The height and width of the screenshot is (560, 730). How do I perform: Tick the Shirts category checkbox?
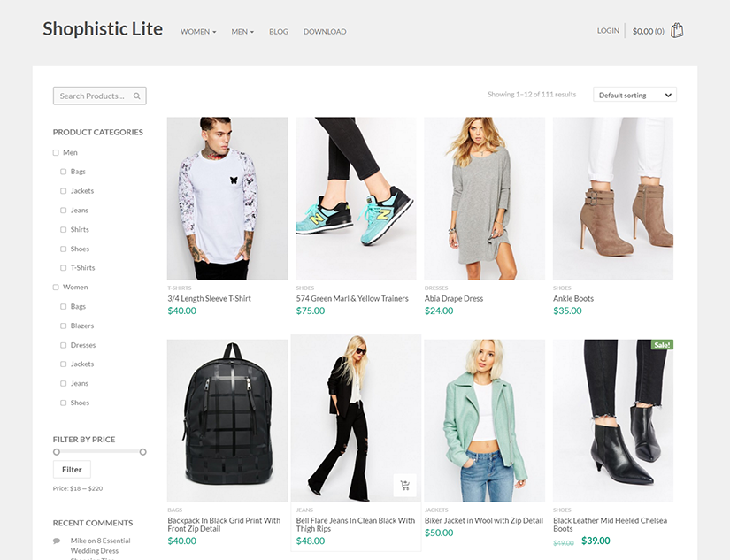pyautogui.click(x=64, y=229)
